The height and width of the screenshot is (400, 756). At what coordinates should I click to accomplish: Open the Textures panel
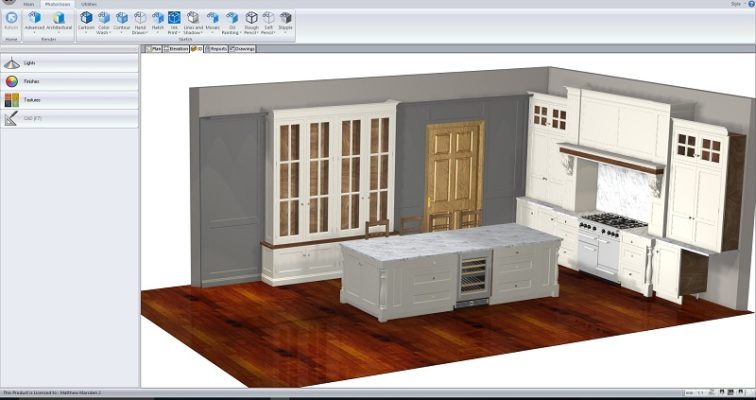point(69,100)
